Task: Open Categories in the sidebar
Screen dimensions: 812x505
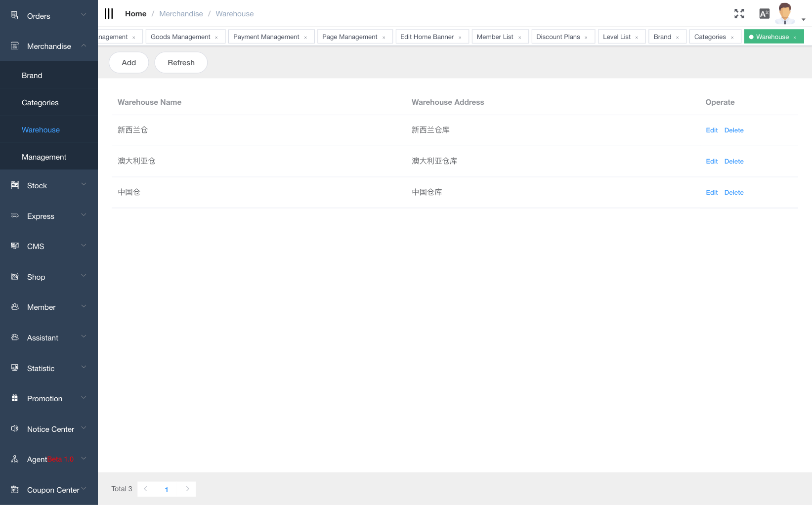Action: click(x=40, y=103)
